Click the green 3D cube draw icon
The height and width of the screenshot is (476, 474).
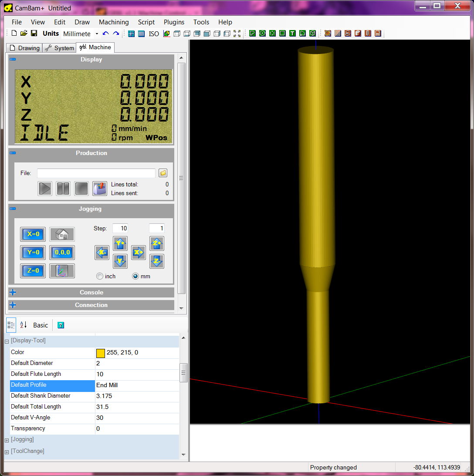click(x=312, y=34)
